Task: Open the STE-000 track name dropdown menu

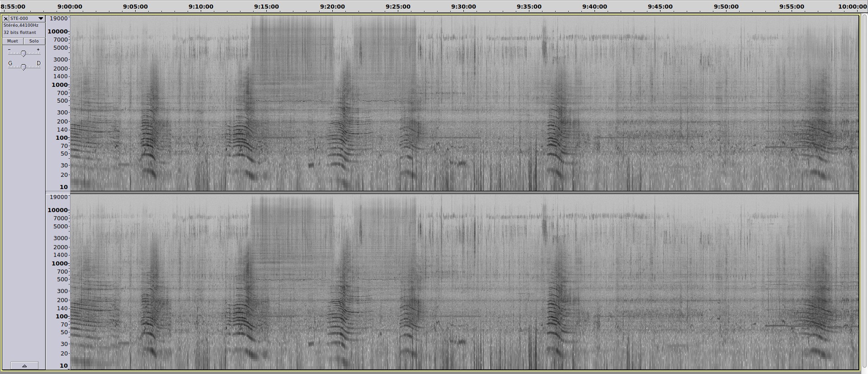Action: point(41,19)
